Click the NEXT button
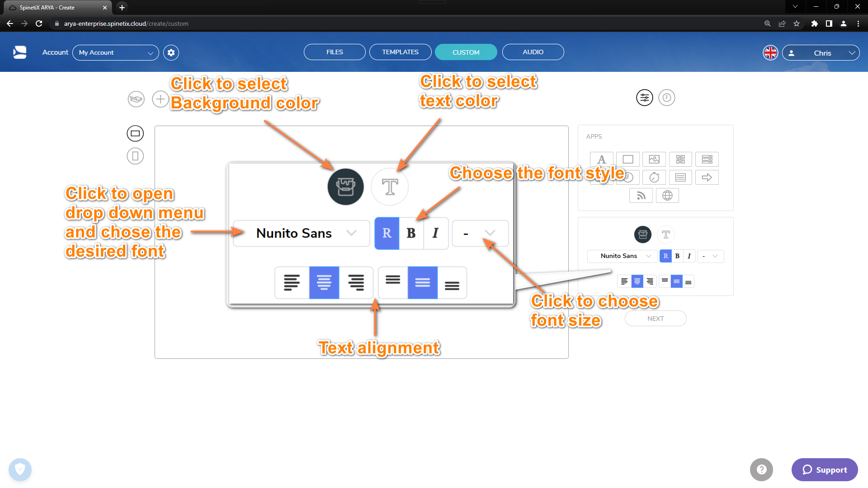The width and height of the screenshot is (868, 488). tap(655, 318)
